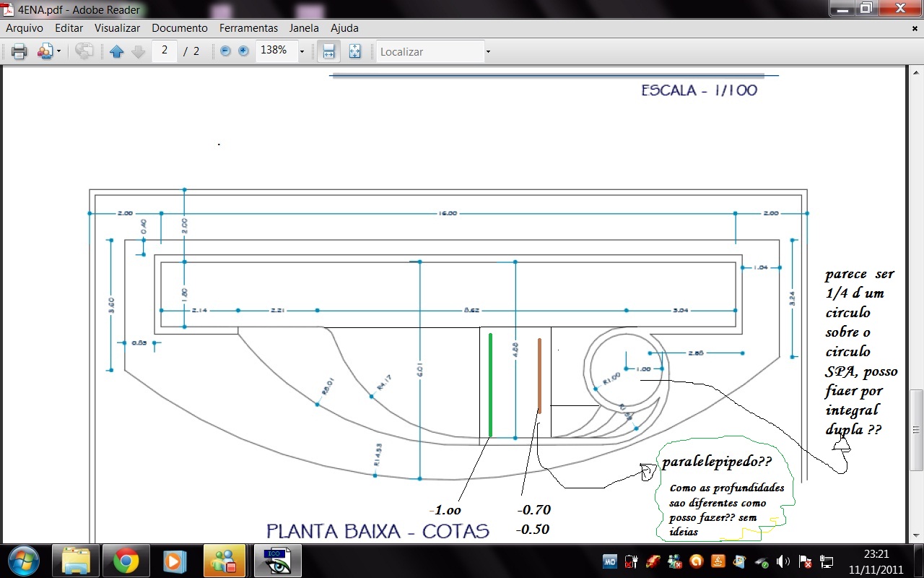Click the Print icon in toolbar
924x578 pixels.
pos(19,51)
